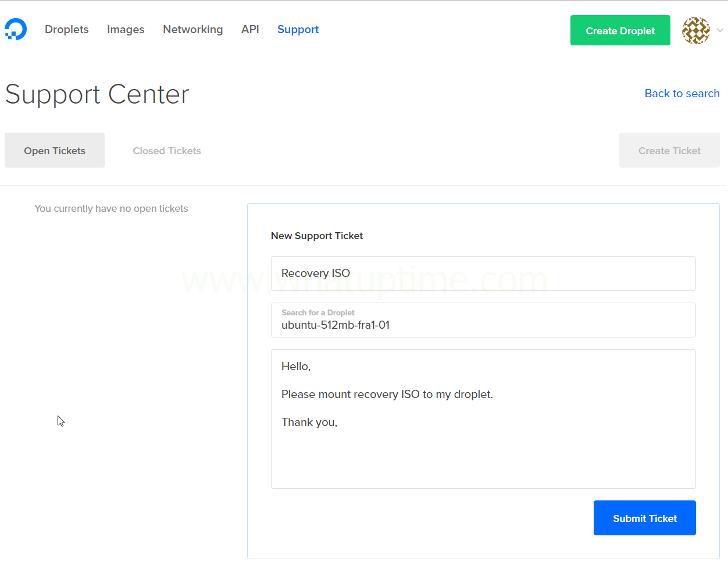
Task: Submit the support ticket
Action: pyautogui.click(x=645, y=518)
